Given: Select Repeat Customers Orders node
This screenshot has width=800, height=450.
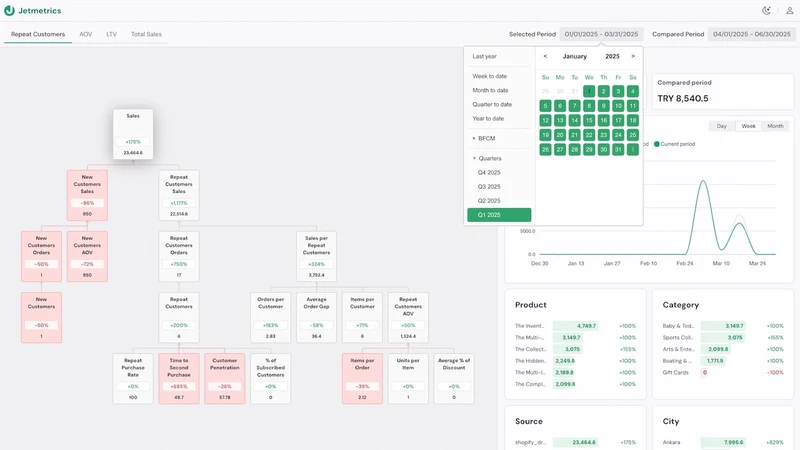Looking at the screenshot, I should 179,257.
